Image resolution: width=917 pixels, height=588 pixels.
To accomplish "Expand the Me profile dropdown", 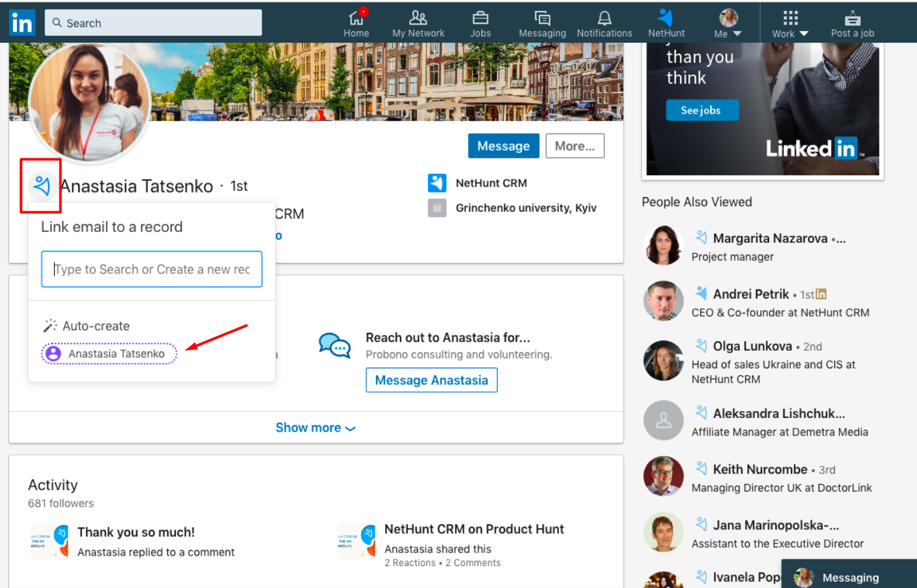I will (728, 23).
